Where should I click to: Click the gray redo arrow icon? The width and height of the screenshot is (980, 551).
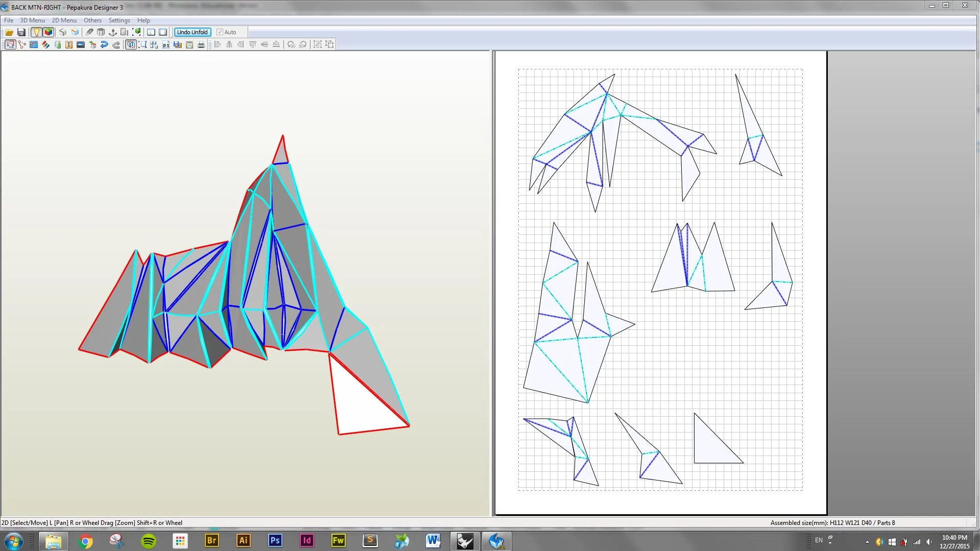tap(116, 44)
